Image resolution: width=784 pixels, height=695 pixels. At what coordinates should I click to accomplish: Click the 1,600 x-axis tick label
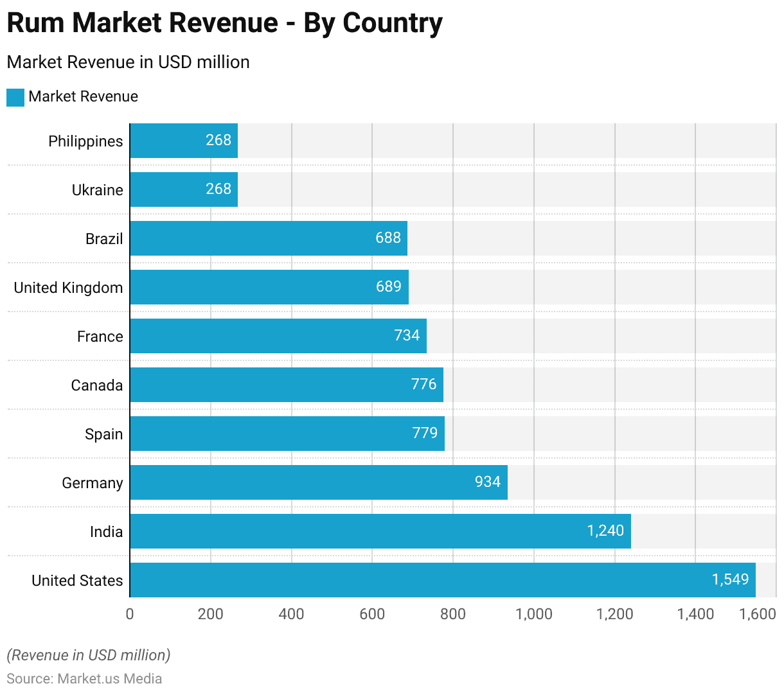(757, 614)
